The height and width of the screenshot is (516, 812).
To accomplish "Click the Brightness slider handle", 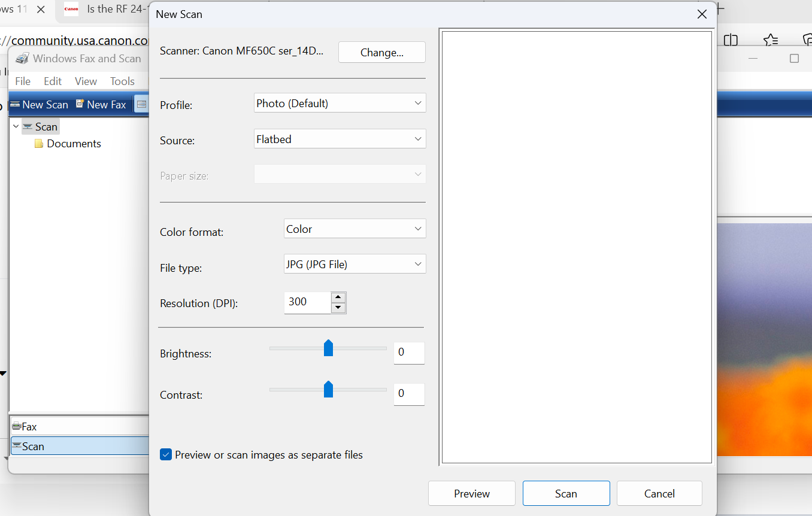I will tap(328, 348).
